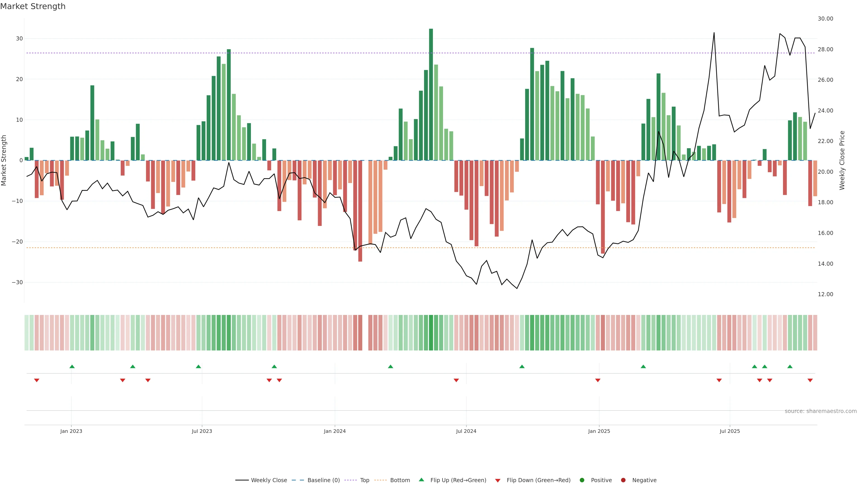
Task: Click the first red flip-down marker at far left
Action: pos(37,380)
